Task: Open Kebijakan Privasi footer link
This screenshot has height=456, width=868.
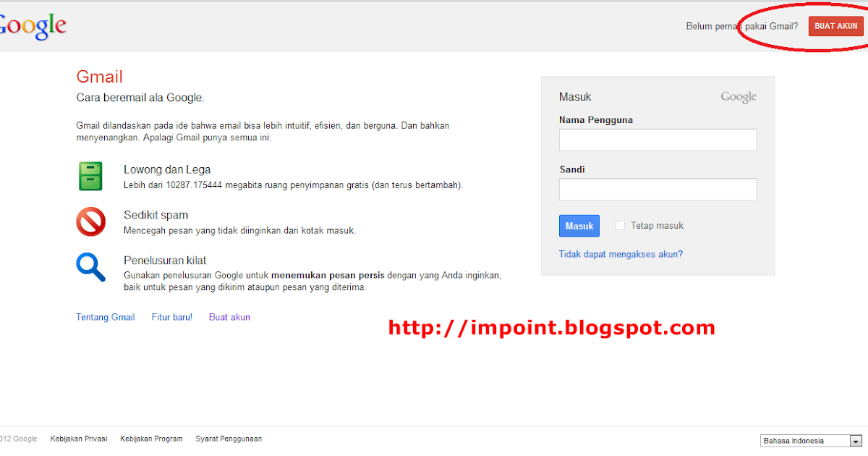Action: [79, 439]
